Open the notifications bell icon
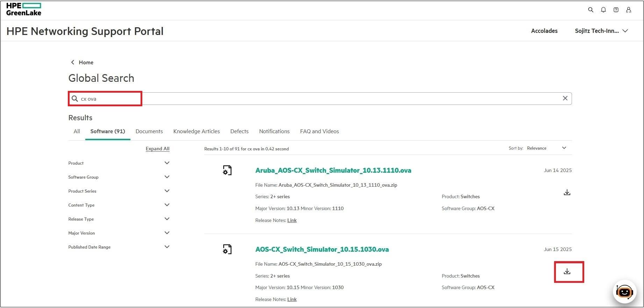This screenshot has width=644, height=308. click(603, 10)
